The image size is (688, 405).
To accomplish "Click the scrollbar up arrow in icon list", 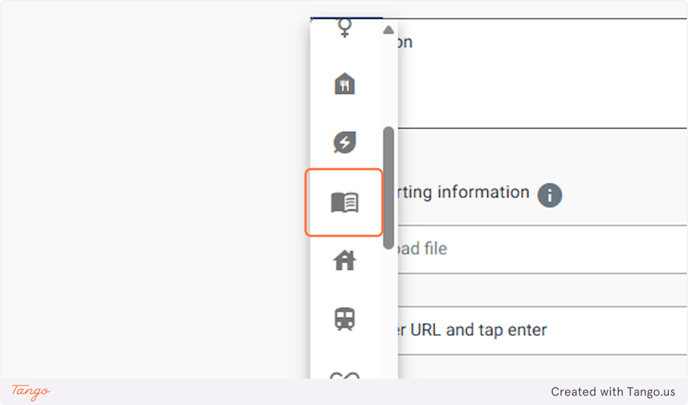I will pos(388,30).
